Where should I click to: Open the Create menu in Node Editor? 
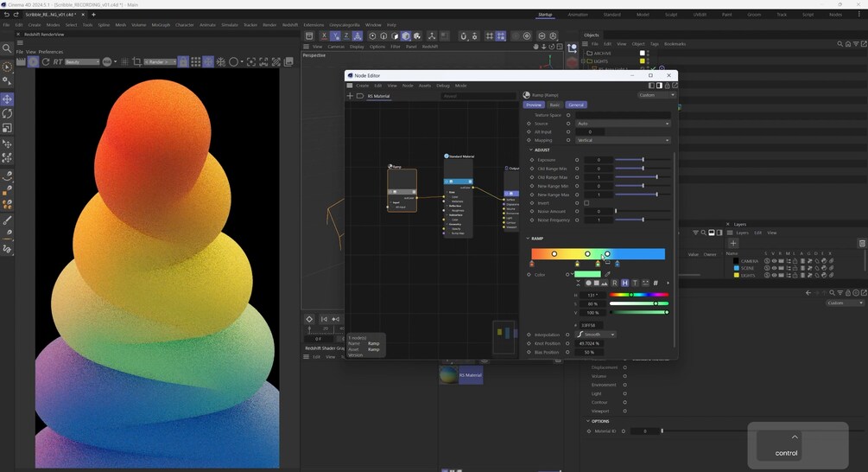click(362, 86)
